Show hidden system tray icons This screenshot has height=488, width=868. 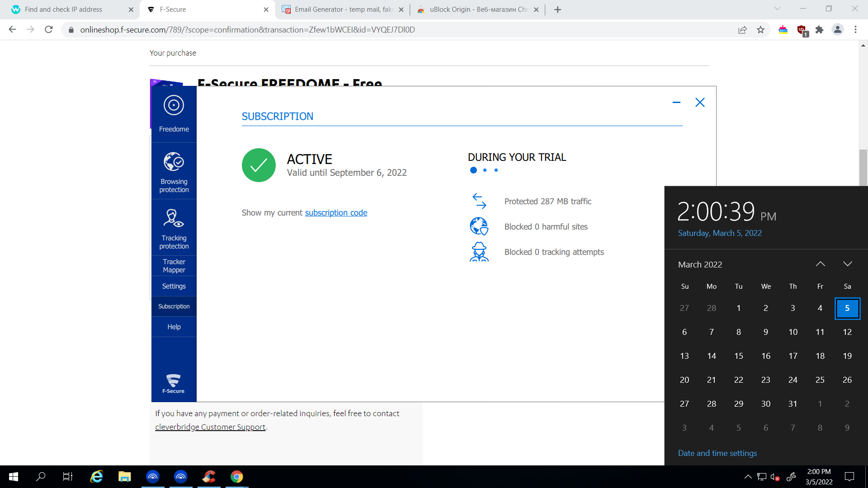(748, 477)
